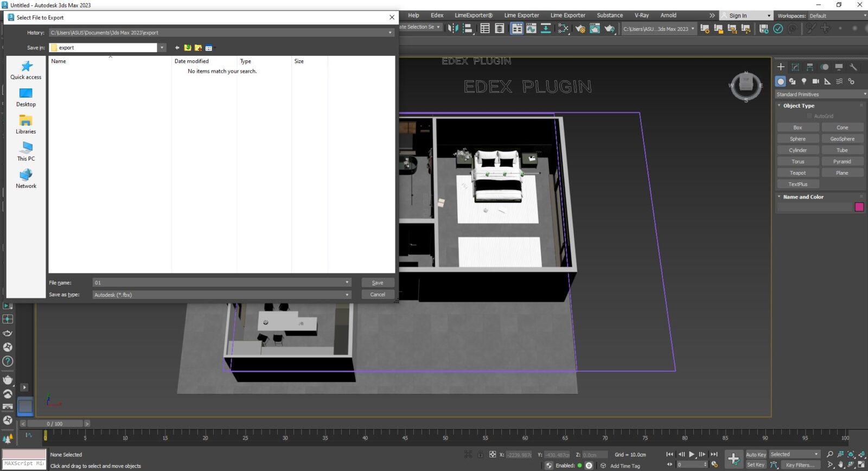The image size is (868, 471).
Task: Open Scene Explorer toggle icon in toolbar
Action: click(x=485, y=28)
